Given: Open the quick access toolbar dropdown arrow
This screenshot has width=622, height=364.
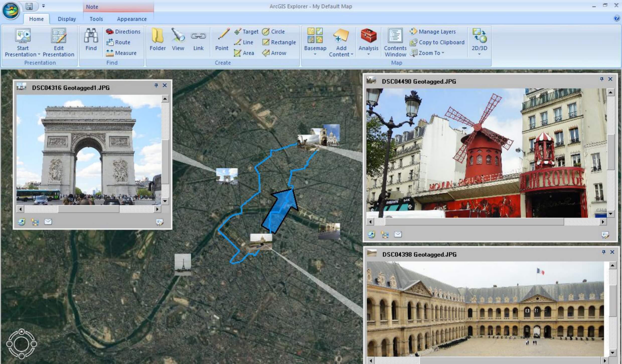Looking at the screenshot, I should tap(43, 6).
